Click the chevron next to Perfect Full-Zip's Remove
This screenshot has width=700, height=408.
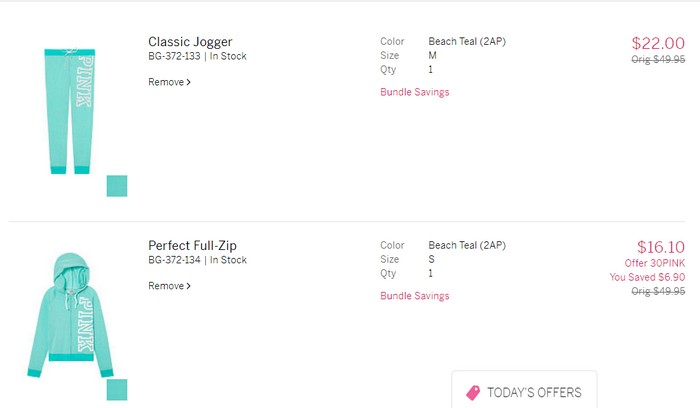point(188,286)
